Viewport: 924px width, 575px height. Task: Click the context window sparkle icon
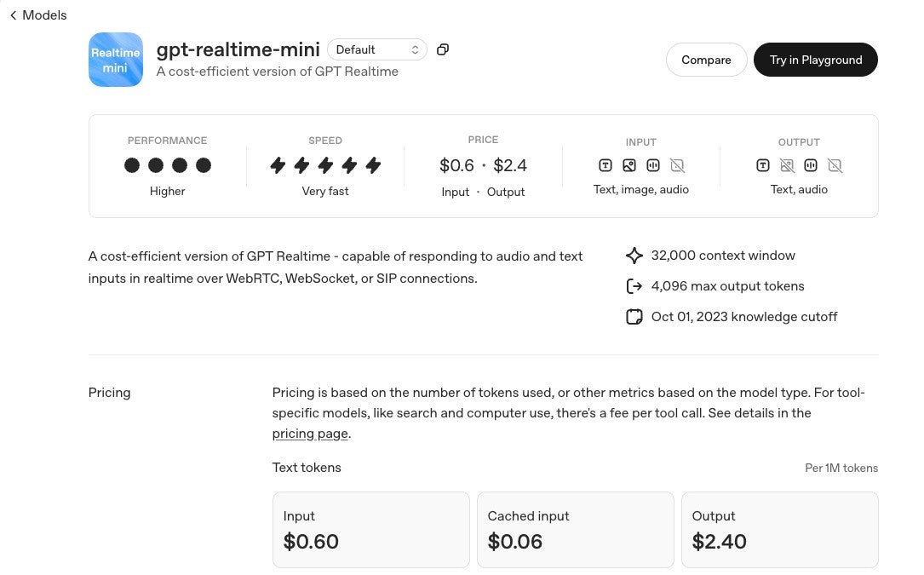[634, 256]
